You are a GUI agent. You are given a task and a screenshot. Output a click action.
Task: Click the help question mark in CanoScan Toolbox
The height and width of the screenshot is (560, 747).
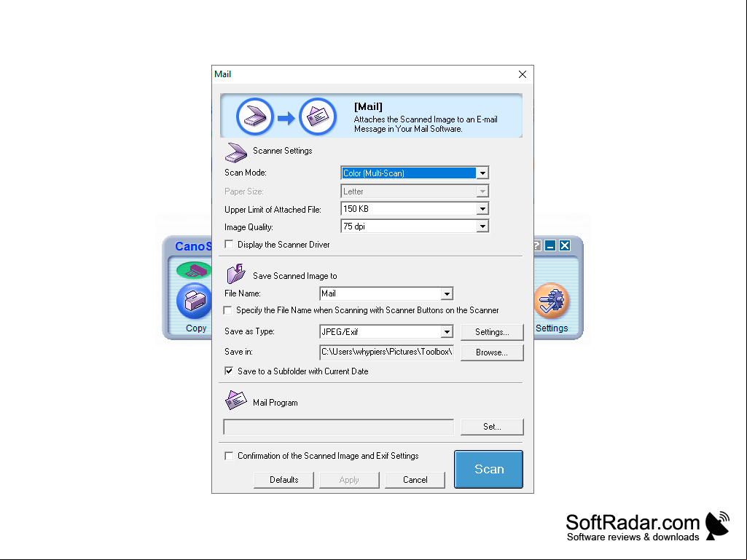point(537,245)
